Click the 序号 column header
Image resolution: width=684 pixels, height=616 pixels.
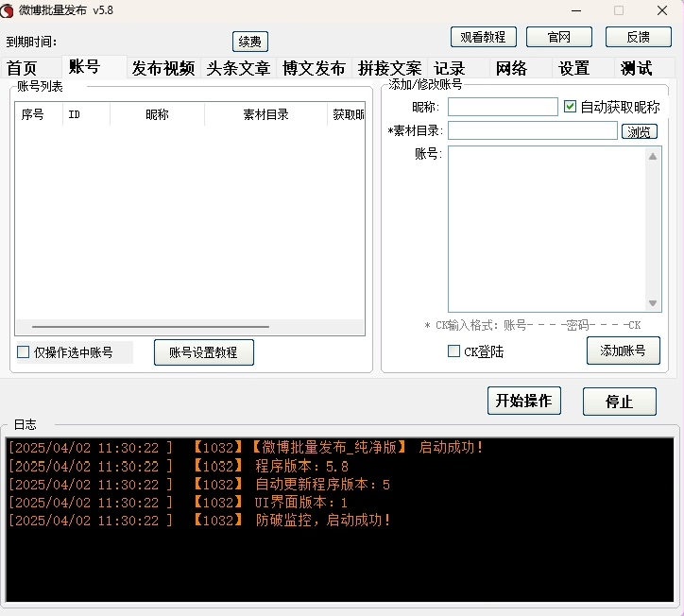39,114
